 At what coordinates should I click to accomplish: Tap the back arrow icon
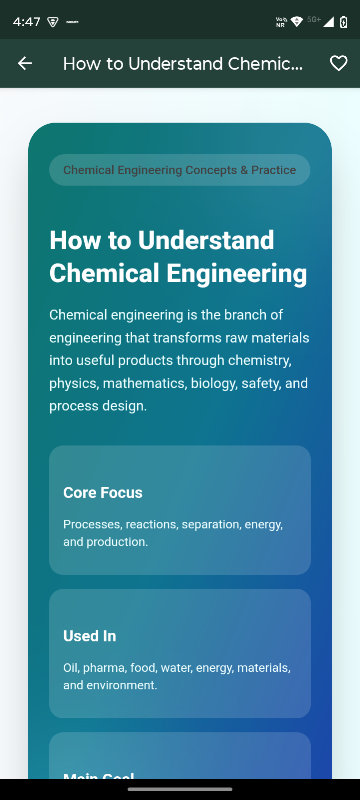pyautogui.click(x=24, y=63)
